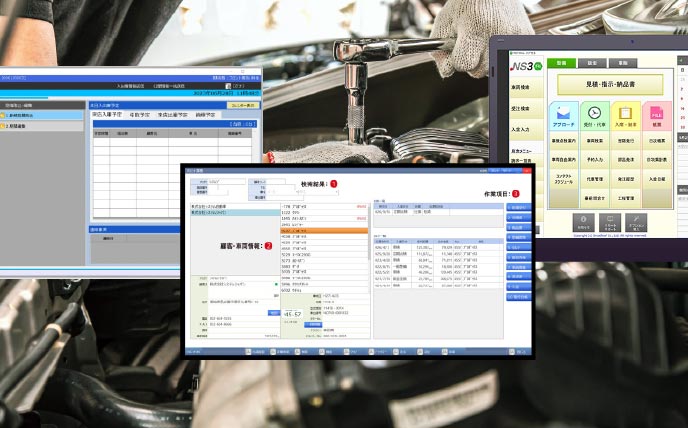This screenshot has width=688, height=428.
Task: Click the リモートサポート monitor icon button
Action: pyautogui.click(x=609, y=222)
